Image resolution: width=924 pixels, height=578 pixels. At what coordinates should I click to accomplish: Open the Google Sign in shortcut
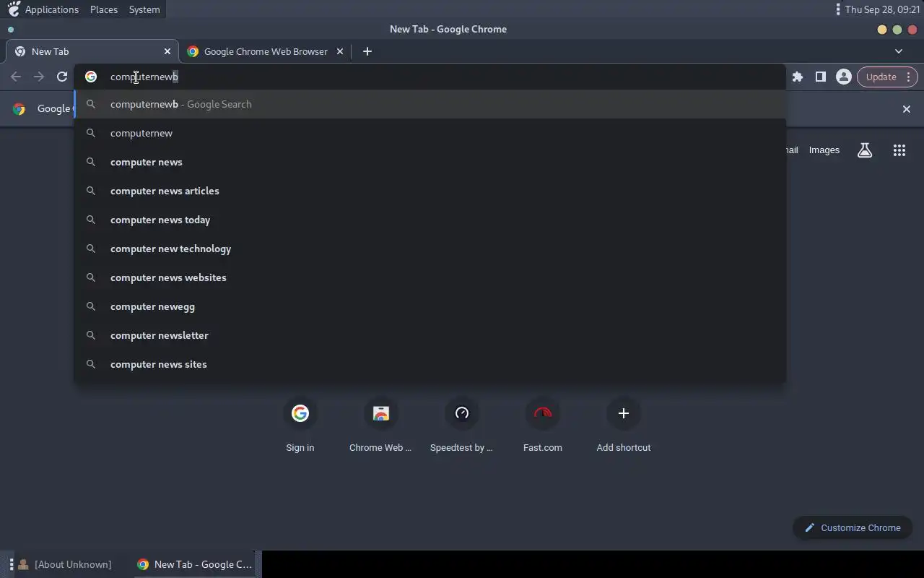[300, 425]
